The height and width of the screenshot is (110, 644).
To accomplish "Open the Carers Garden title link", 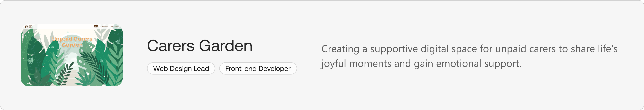I will (200, 46).
